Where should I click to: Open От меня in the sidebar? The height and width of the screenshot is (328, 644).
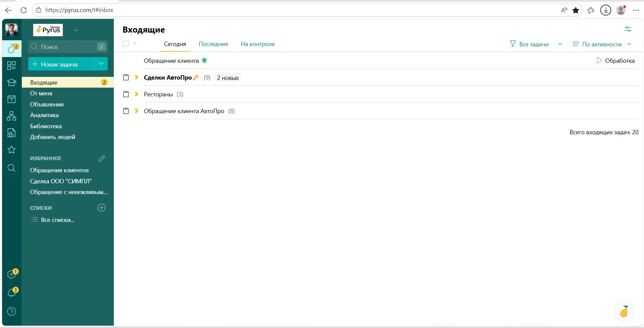click(x=41, y=93)
